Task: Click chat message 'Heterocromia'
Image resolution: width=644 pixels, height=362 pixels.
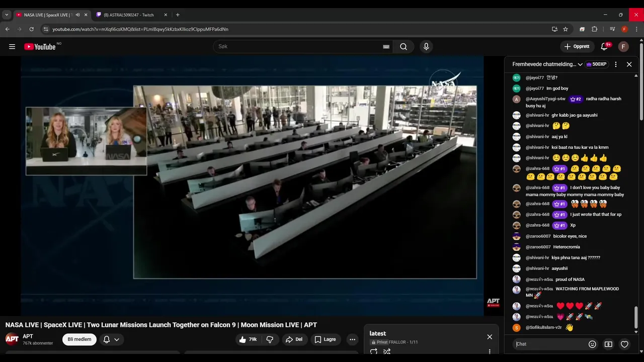Action: pyautogui.click(x=567, y=247)
